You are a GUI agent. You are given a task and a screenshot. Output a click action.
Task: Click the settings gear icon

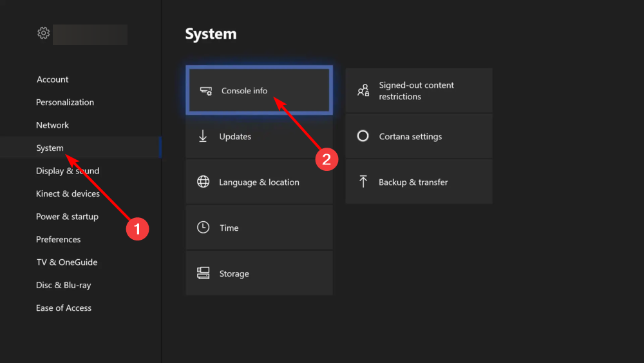click(x=43, y=33)
